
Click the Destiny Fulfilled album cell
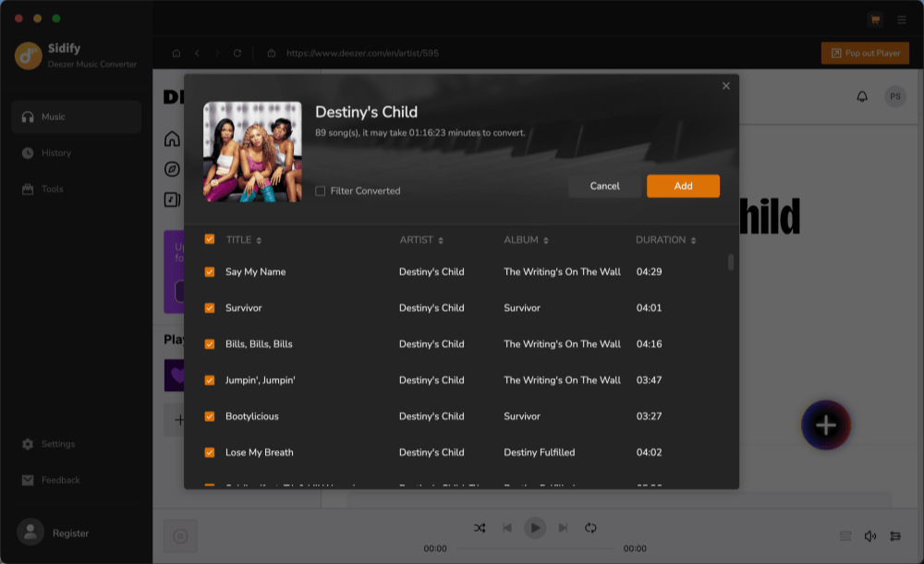pyautogui.click(x=540, y=452)
